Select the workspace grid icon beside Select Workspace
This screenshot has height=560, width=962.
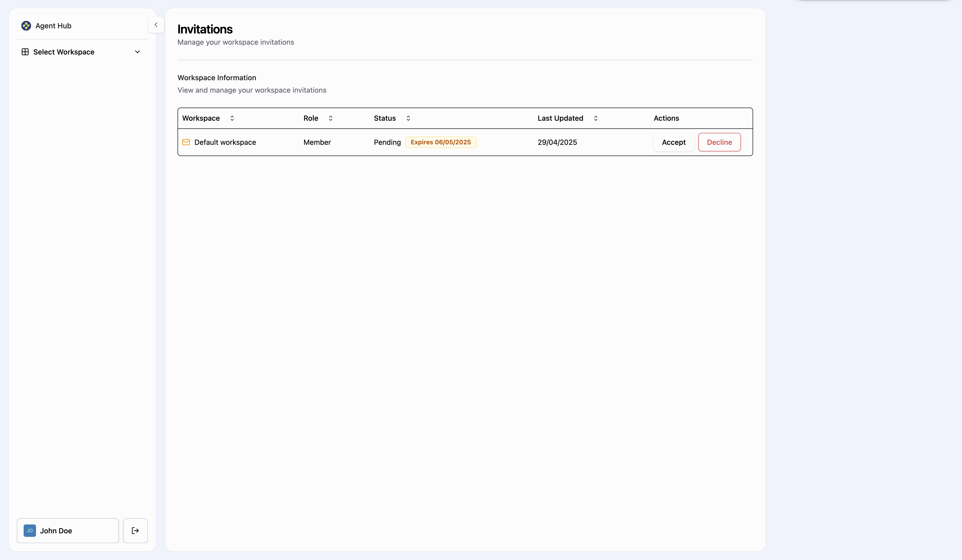25,51
